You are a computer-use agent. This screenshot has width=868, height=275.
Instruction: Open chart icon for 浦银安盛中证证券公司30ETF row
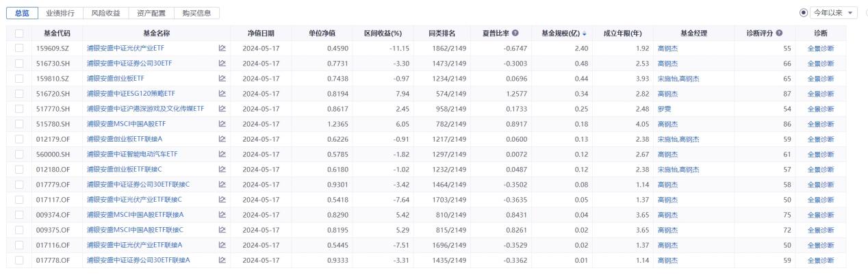click(222, 63)
